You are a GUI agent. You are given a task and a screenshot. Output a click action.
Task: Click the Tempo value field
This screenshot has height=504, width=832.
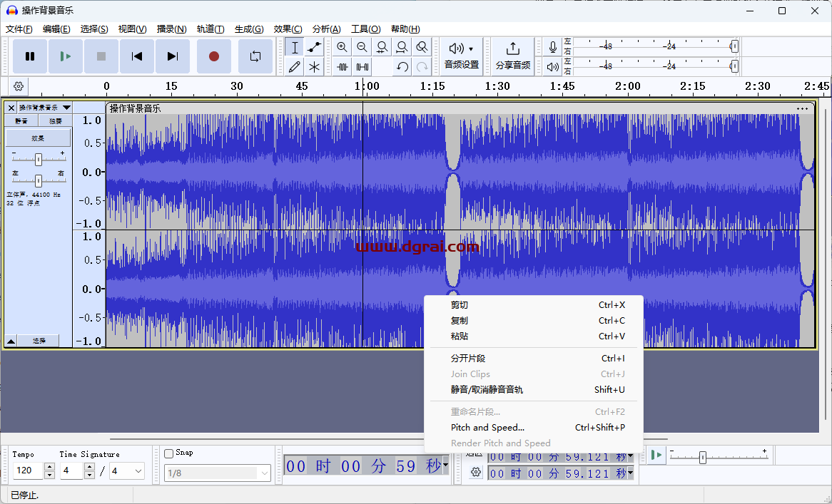click(x=28, y=470)
